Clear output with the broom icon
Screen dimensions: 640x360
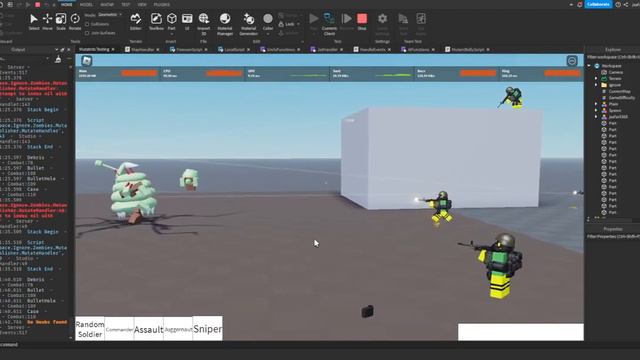58,60
